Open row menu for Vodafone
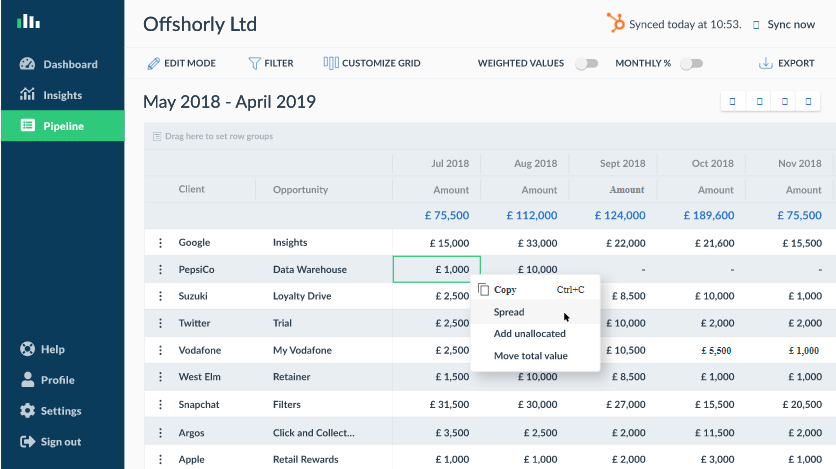The height and width of the screenshot is (469, 836). (160, 350)
